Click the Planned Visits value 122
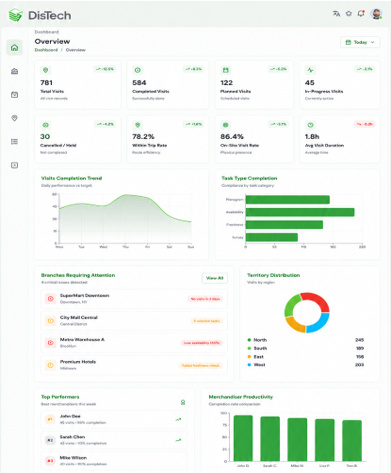The width and height of the screenshot is (391, 473). (226, 83)
